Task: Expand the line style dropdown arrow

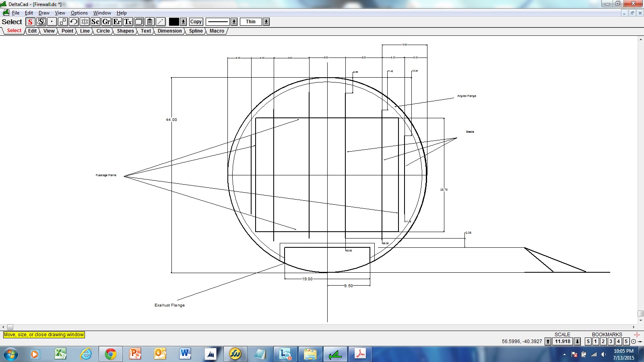Action: pyautogui.click(x=234, y=22)
